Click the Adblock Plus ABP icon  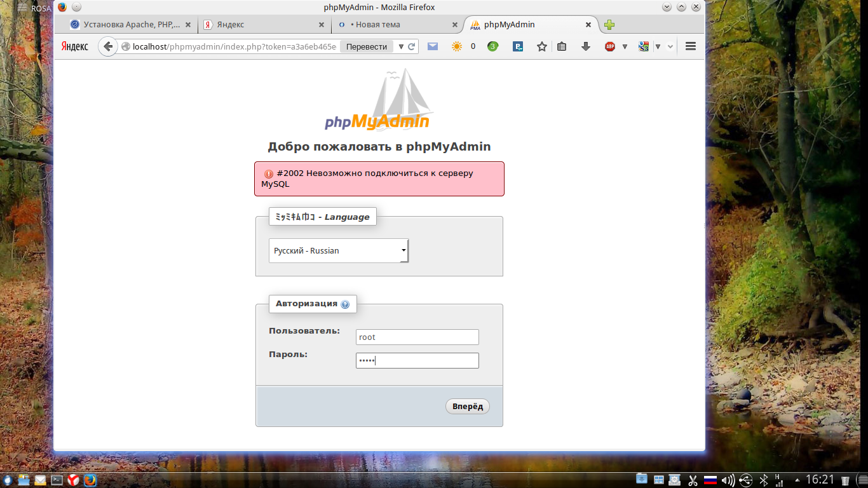coord(610,46)
